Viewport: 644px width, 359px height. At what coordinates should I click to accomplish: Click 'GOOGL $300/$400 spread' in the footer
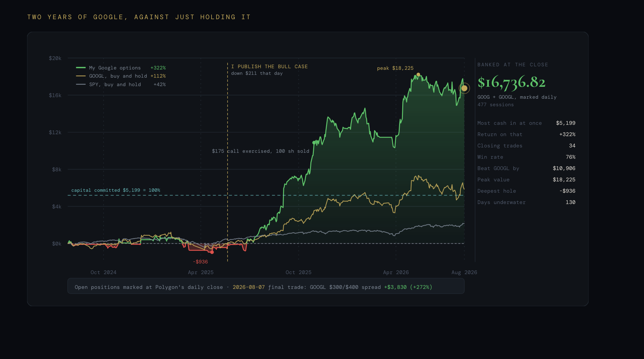[x=345, y=287]
